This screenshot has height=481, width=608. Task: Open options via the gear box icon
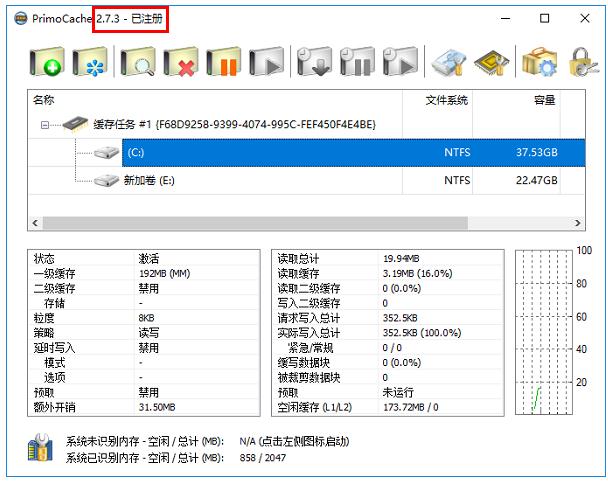pos(539,63)
